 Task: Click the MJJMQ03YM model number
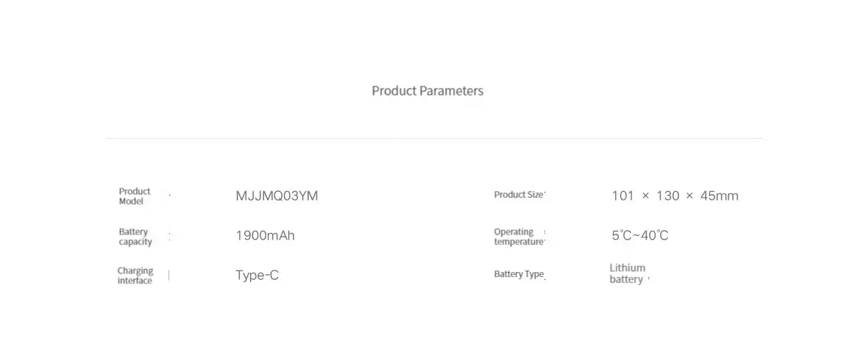[277, 196]
